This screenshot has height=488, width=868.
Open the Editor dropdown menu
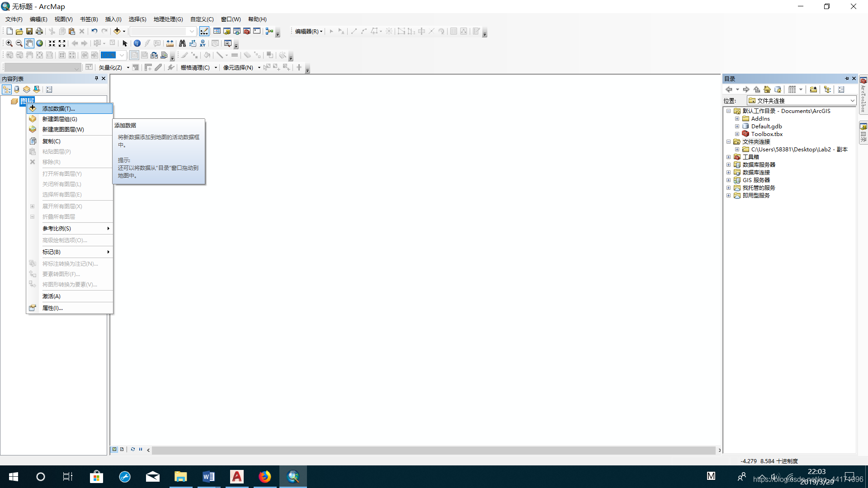click(x=309, y=31)
